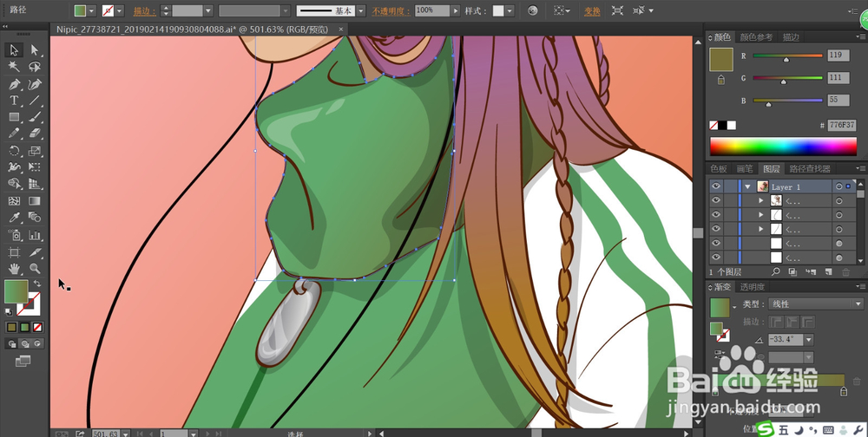Viewport: 868px width, 437px height.
Task: Select the Magic Wand tool
Action: click(14, 67)
